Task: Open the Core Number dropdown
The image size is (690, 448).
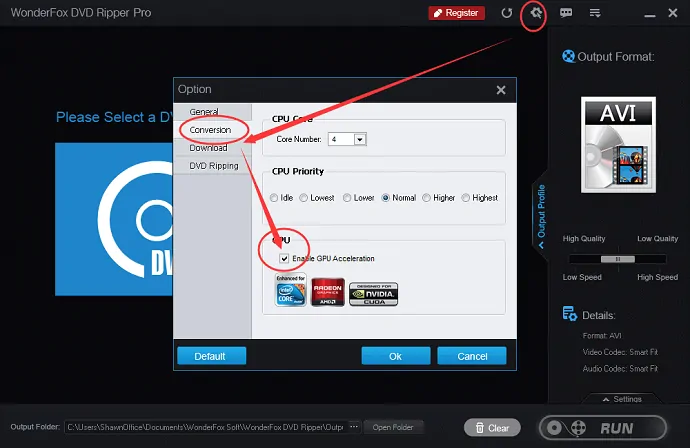Action: pyautogui.click(x=360, y=140)
